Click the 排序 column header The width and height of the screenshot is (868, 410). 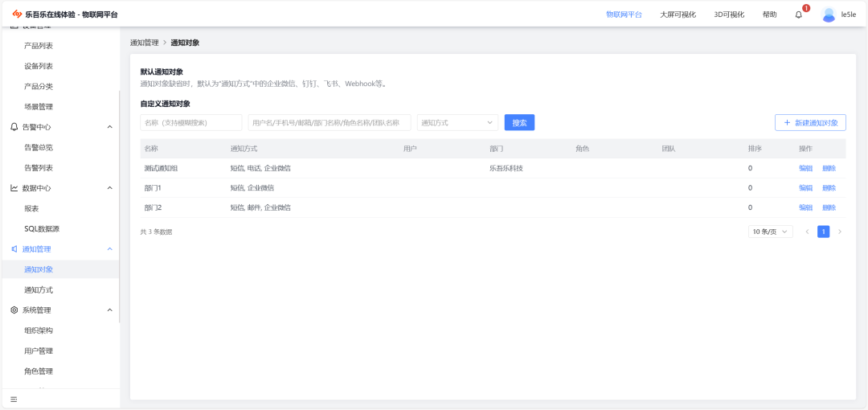[755, 149]
